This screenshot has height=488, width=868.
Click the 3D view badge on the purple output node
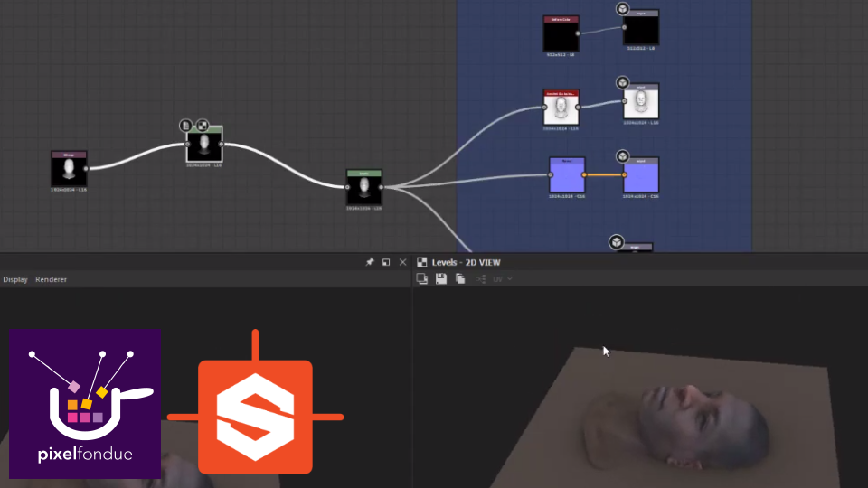pos(623,156)
